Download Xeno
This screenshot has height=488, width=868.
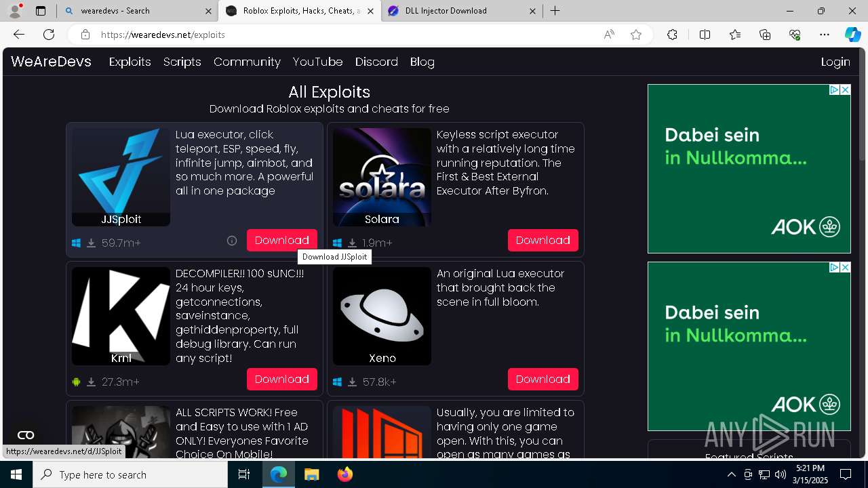(542, 380)
